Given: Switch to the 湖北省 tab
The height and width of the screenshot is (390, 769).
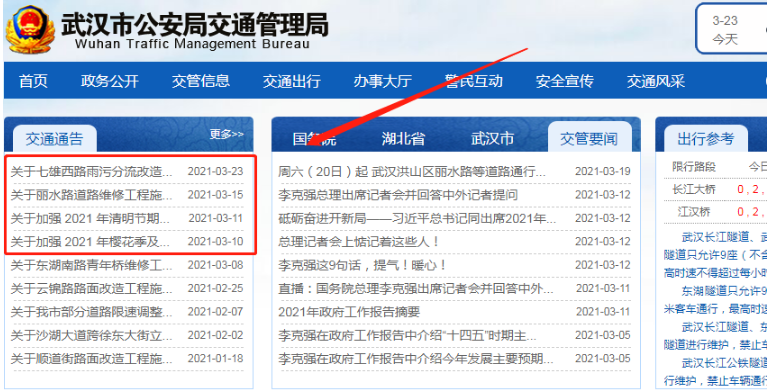Looking at the screenshot, I should point(403,139).
